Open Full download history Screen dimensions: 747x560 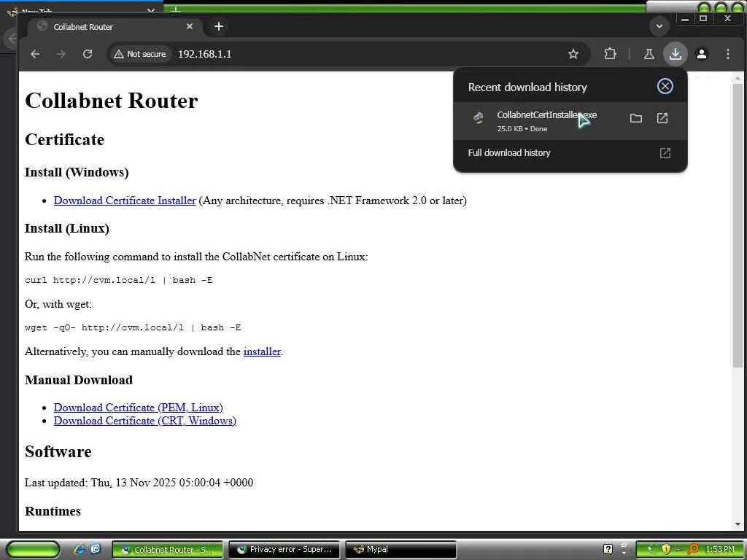click(570, 153)
